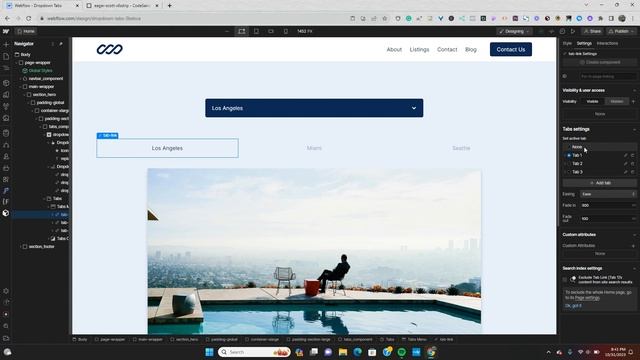Click the About nav link

pos(394,49)
